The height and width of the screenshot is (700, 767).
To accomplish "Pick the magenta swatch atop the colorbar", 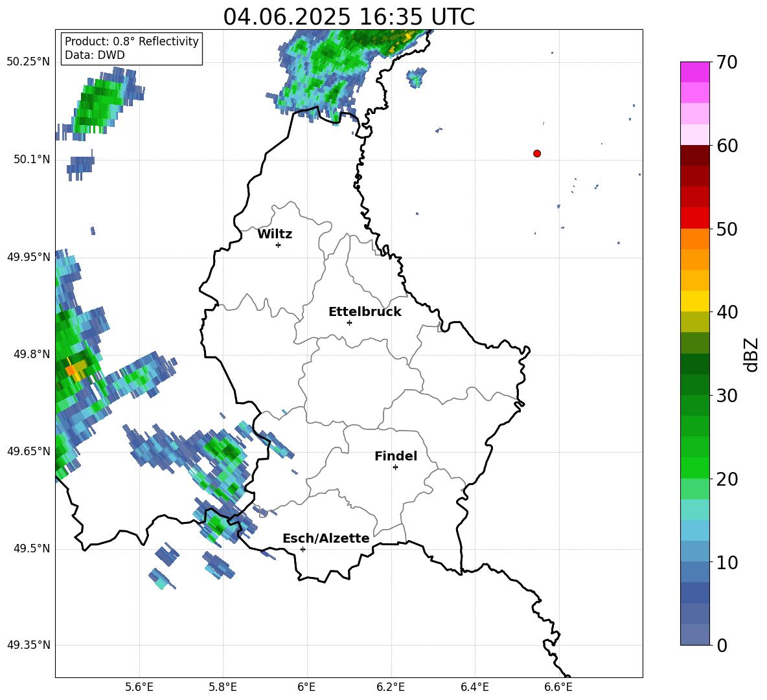I will pos(694,73).
